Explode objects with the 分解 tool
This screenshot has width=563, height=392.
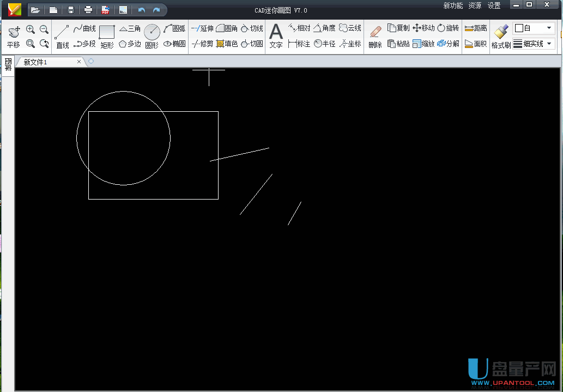[x=448, y=44]
